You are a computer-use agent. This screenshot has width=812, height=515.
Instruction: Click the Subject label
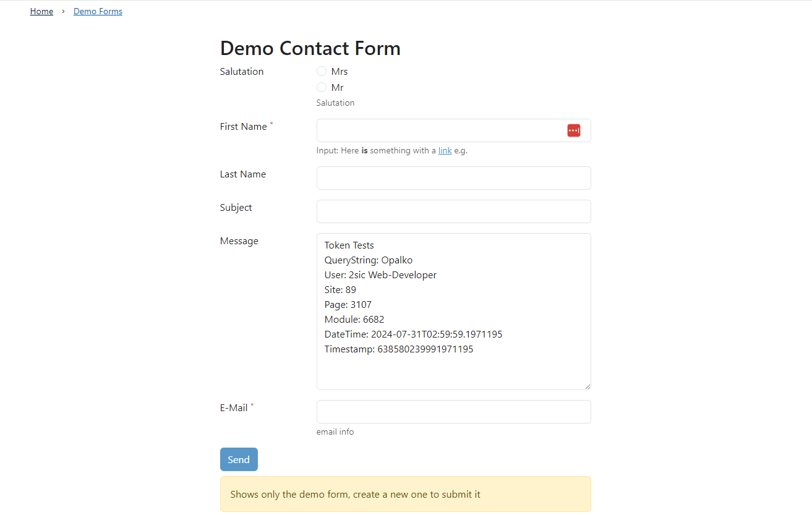[236, 208]
